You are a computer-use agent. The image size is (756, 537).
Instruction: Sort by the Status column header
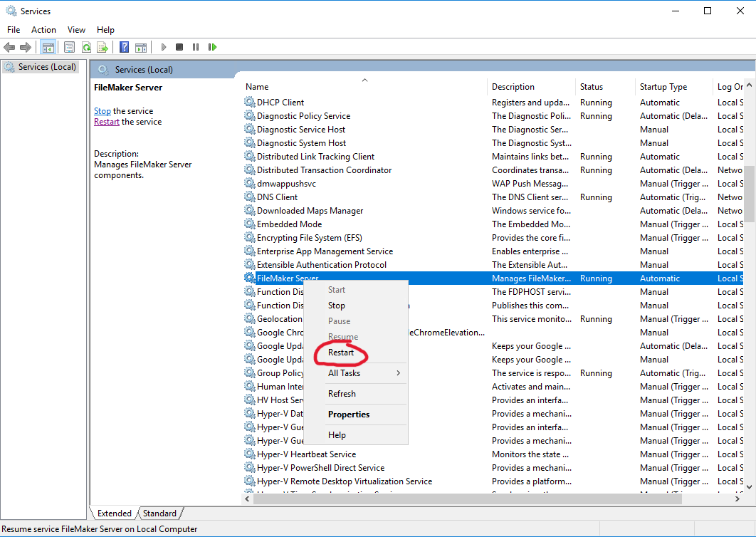click(x=606, y=87)
